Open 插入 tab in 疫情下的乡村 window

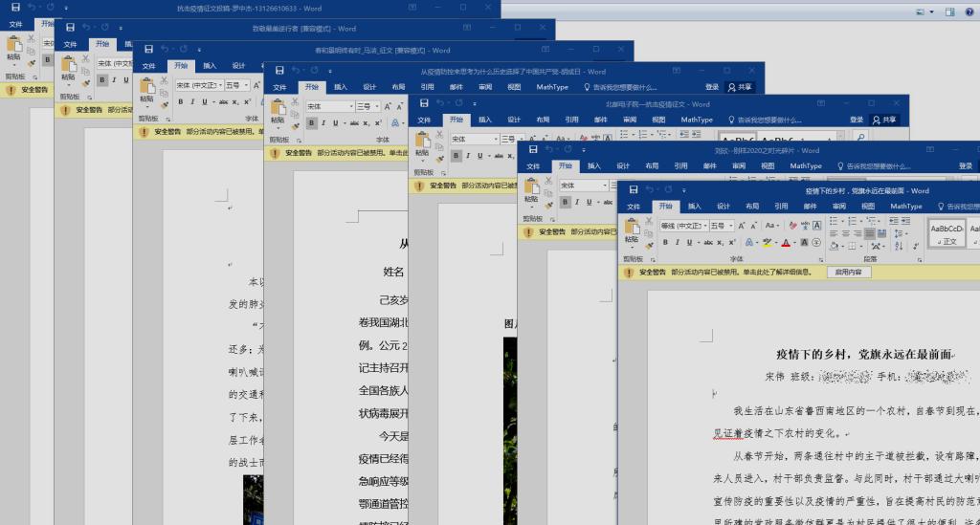(695, 206)
